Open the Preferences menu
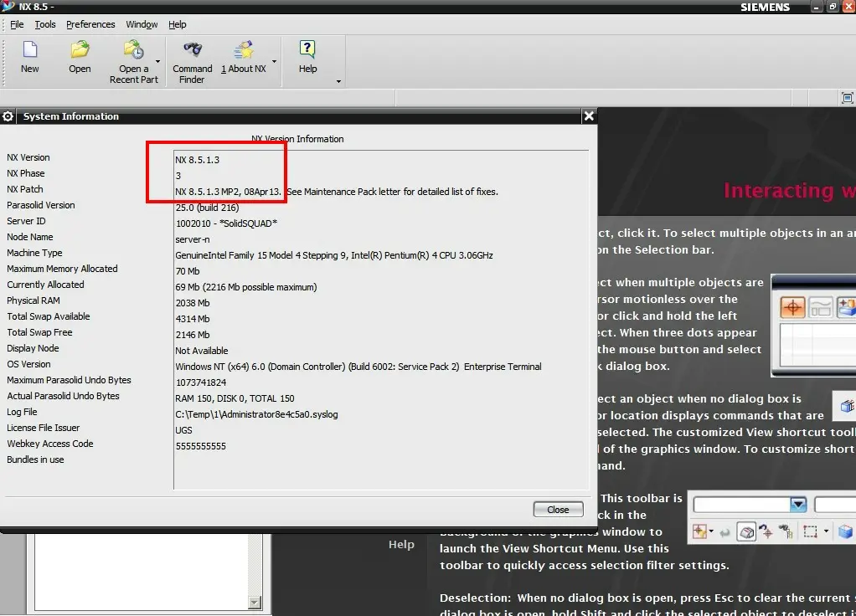Image resolution: width=856 pixels, height=616 pixels. click(90, 24)
